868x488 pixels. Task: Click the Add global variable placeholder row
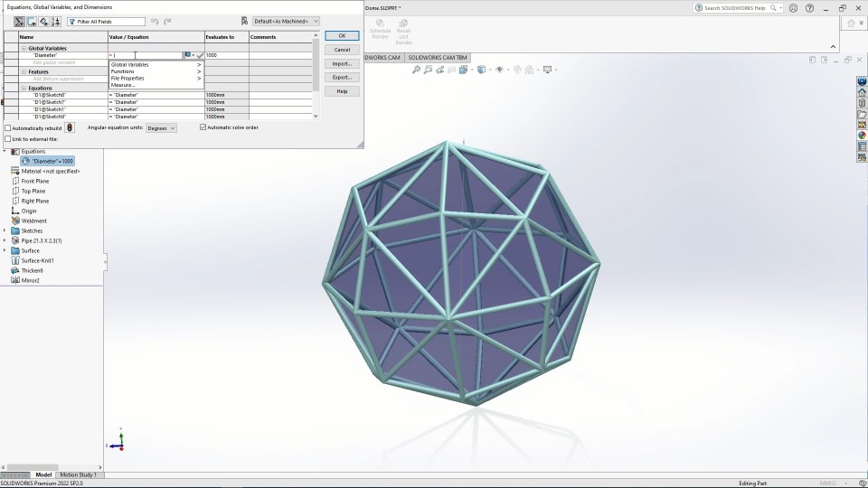click(x=54, y=62)
